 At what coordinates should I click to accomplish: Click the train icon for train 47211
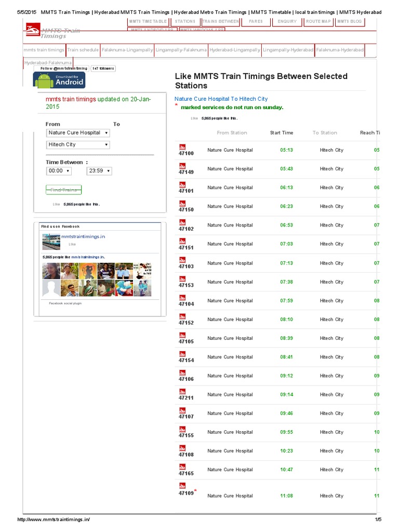point(182,392)
